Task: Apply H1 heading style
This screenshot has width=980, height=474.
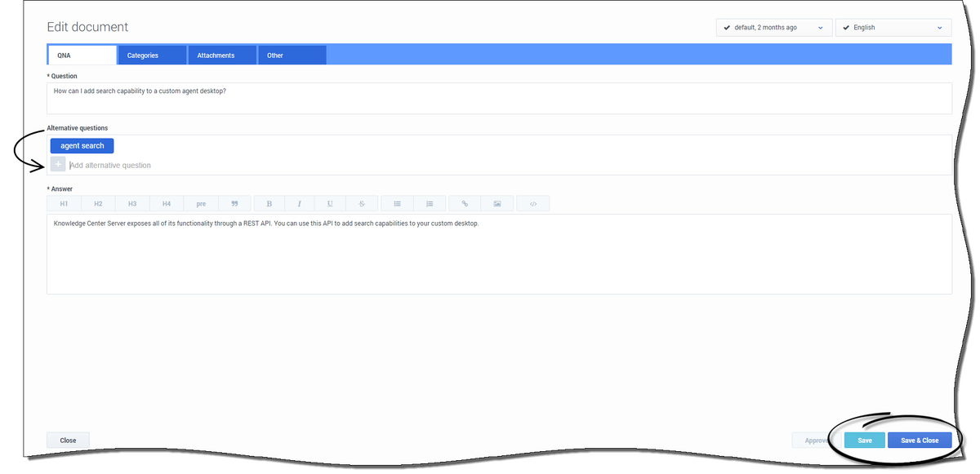Action: pos(64,204)
